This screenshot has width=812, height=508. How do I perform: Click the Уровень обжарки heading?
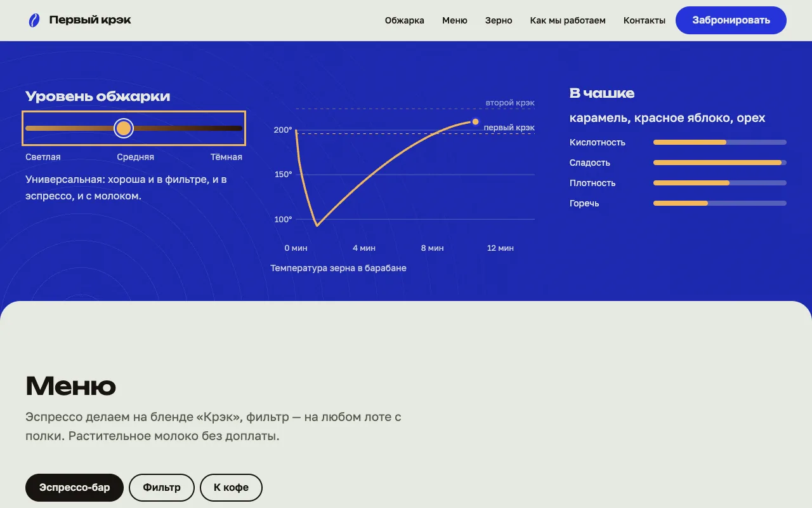[x=98, y=97]
